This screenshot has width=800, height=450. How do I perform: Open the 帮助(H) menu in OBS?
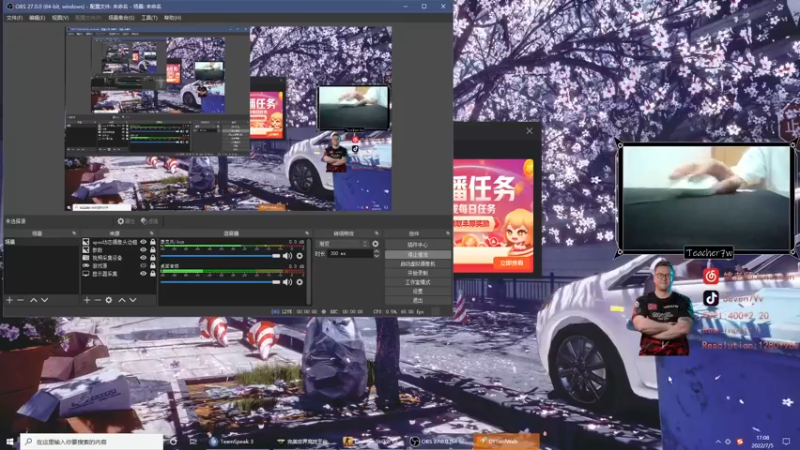[172, 18]
